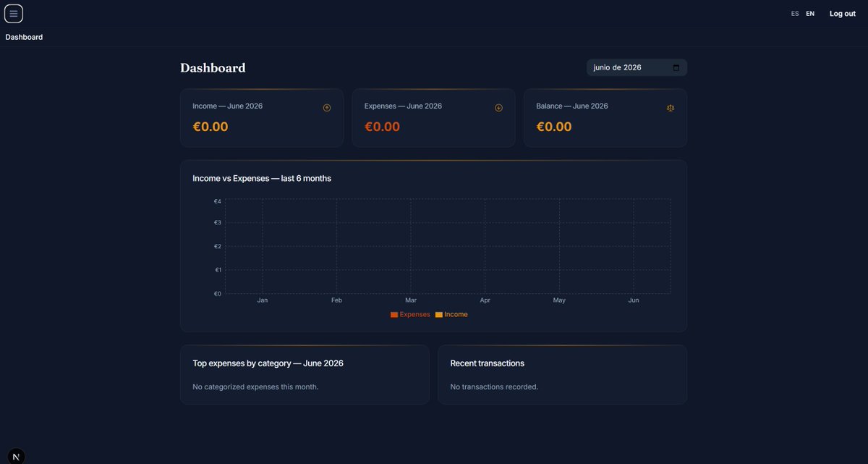Click the Balance — June 2026 label
This screenshot has width=868, height=464.
click(572, 106)
